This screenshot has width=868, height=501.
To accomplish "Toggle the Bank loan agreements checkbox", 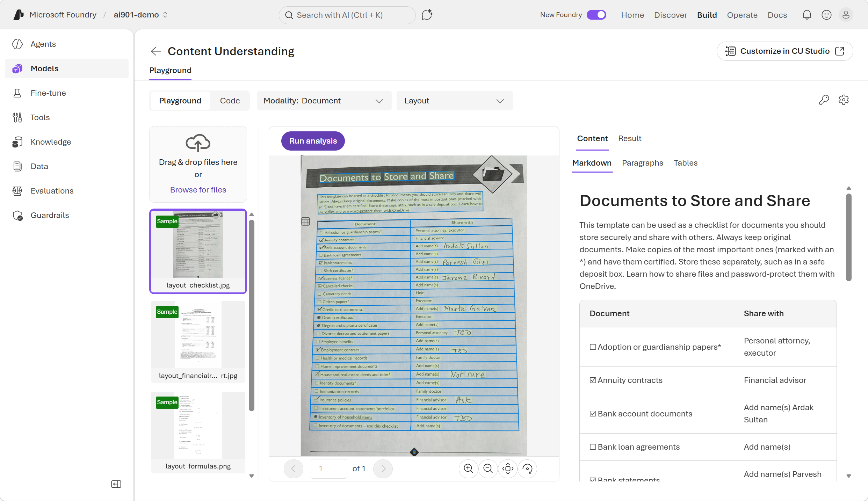I will point(593,447).
